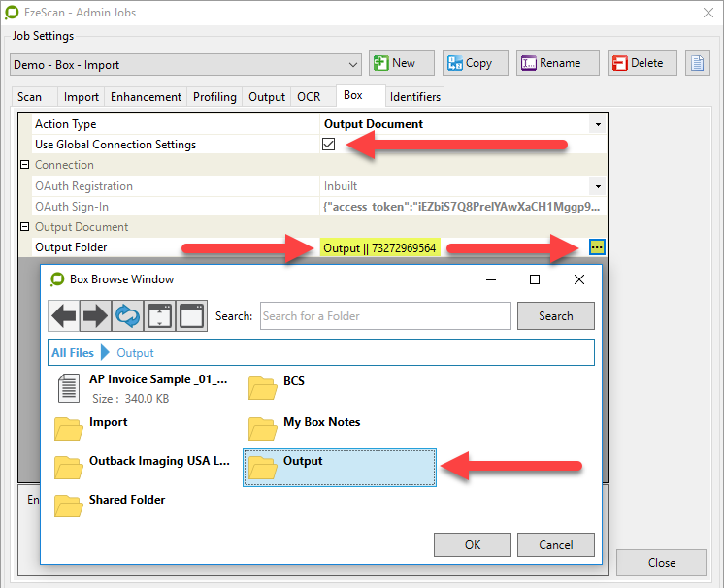The width and height of the screenshot is (724, 588).
Task: Open the OAuth Registration dropdown
Action: point(597,186)
